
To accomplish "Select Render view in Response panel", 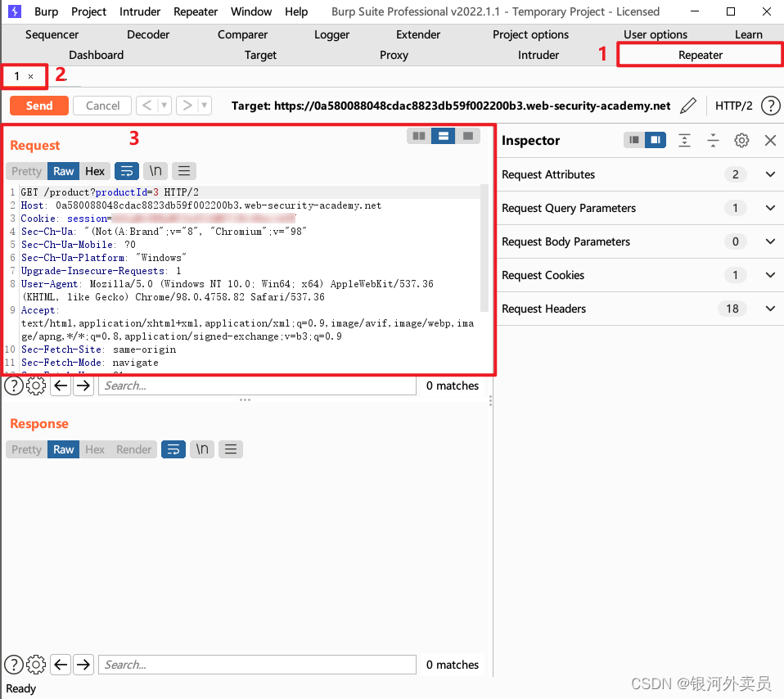I will click(x=133, y=449).
